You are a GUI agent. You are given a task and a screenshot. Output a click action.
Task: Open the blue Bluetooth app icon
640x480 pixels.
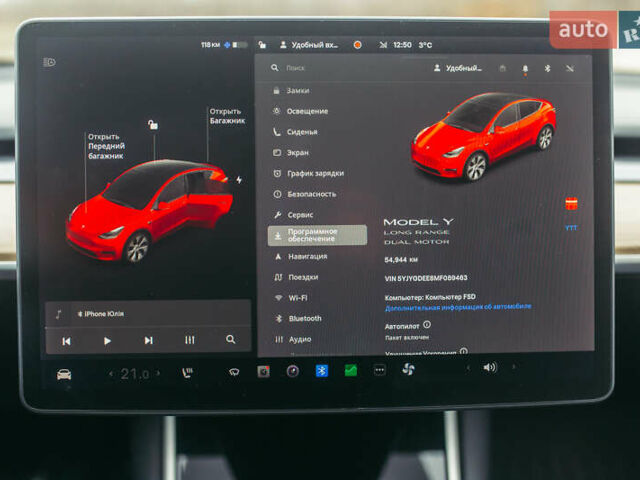[x=322, y=371]
